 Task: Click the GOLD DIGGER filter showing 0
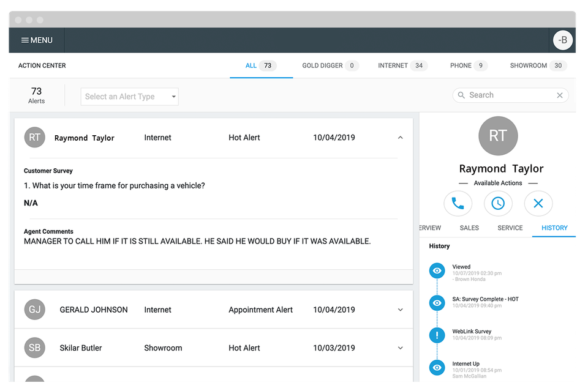tap(330, 65)
